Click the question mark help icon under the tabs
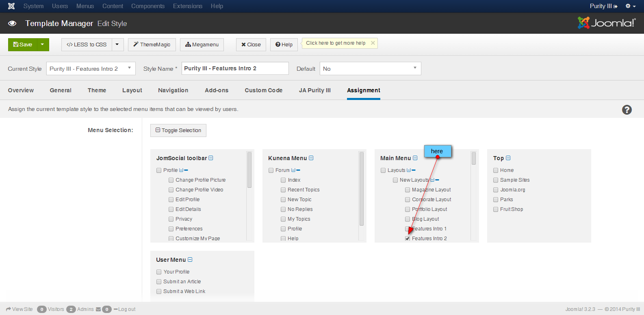The image size is (644, 315). click(627, 110)
